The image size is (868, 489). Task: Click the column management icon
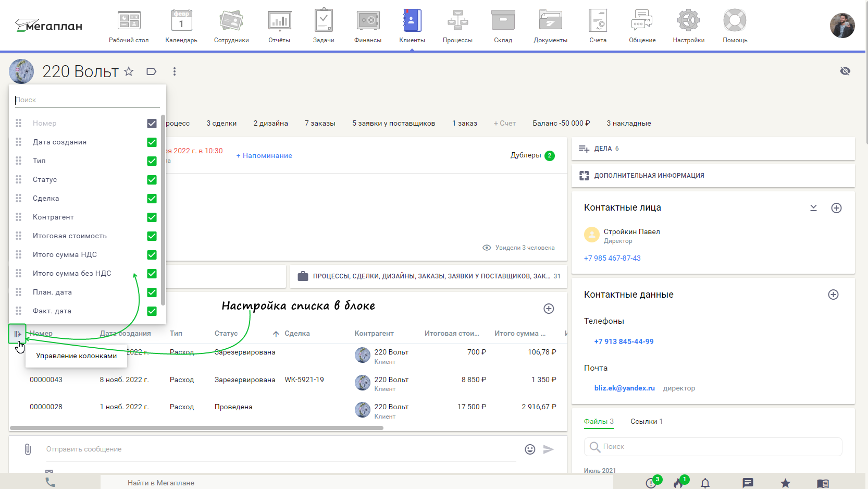tap(18, 334)
